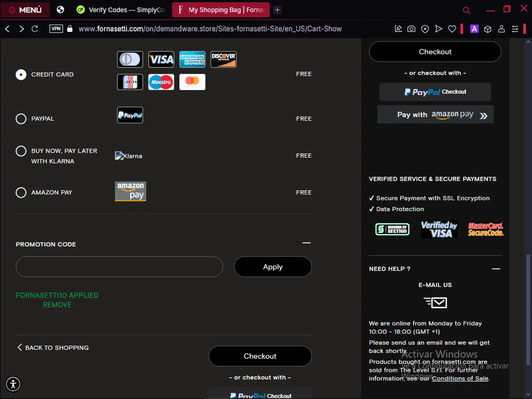Remove the applied FORNASETTI10 code
The height and width of the screenshot is (399, 532).
click(x=57, y=305)
